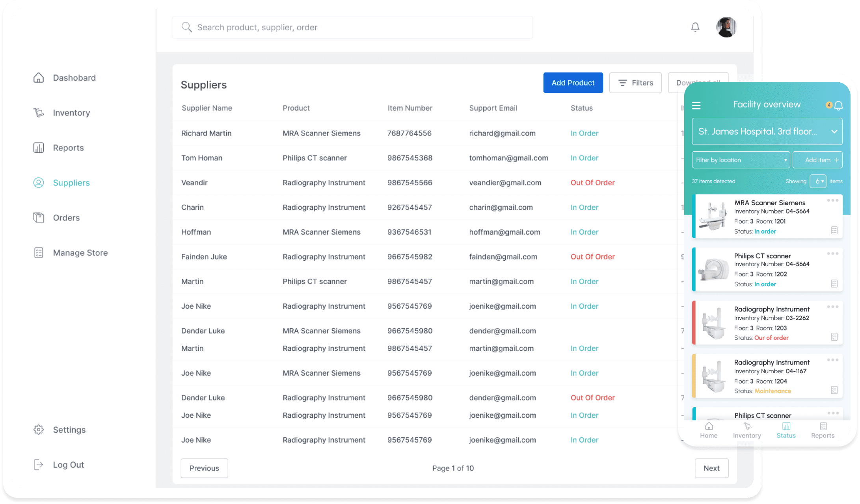Click Status chart icon in mobile bottom bar
This screenshot has height=504, width=860.
coord(786,426)
